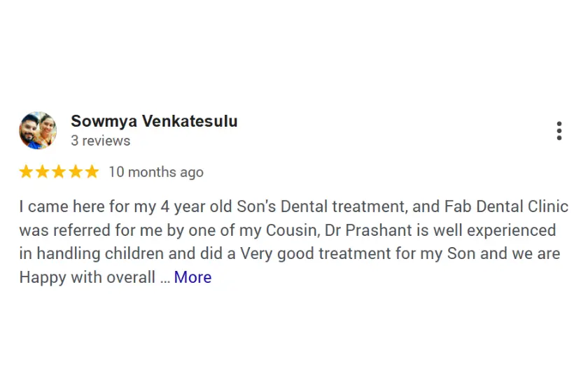
Task: Click the "10 months ago" timestamp
Action: point(156,172)
